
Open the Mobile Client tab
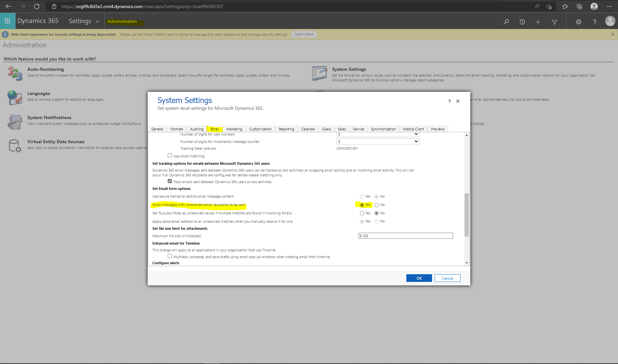point(413,129)
